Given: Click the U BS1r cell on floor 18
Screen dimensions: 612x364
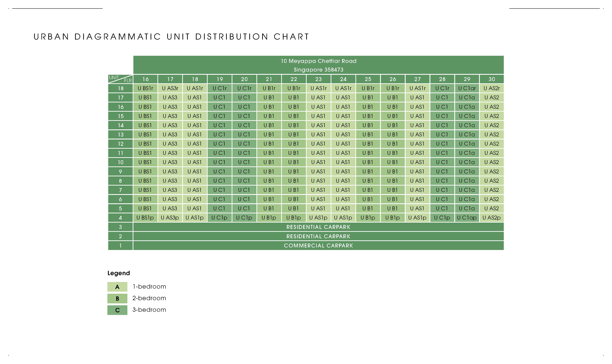Looking at the screenshot, I should [146, 88].
